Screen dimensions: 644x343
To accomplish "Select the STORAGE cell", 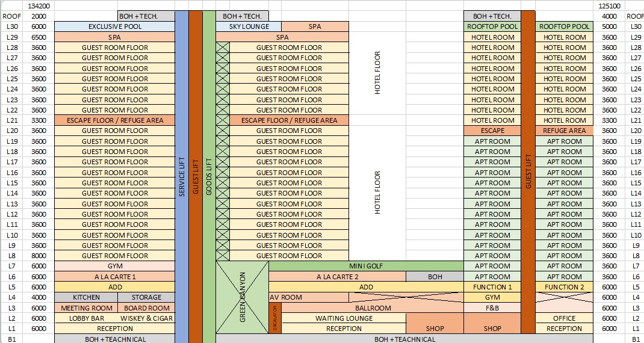I will pos(146,297).
